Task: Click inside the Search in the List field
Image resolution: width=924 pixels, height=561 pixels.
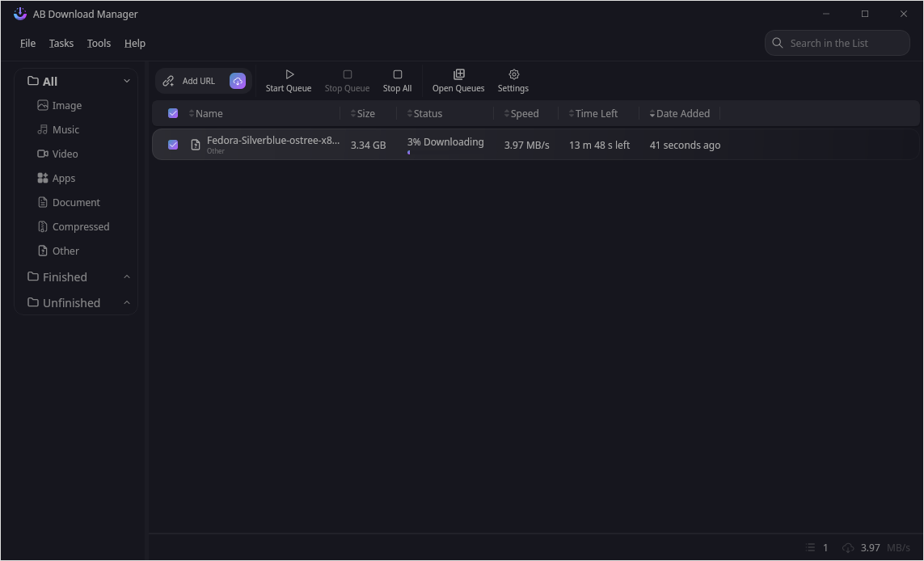Action: 837,43
